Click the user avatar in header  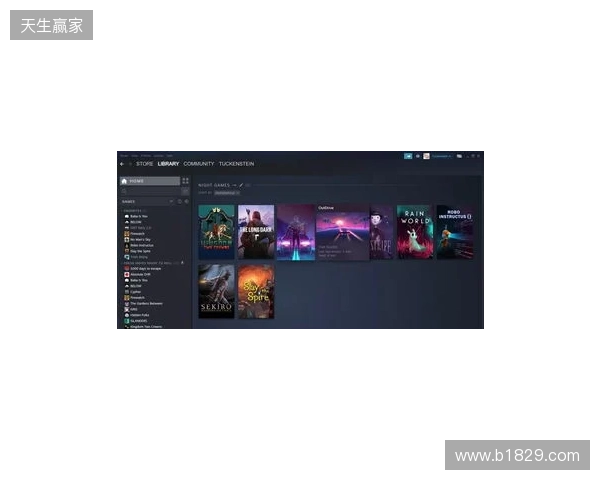click(x=427, y=156)
